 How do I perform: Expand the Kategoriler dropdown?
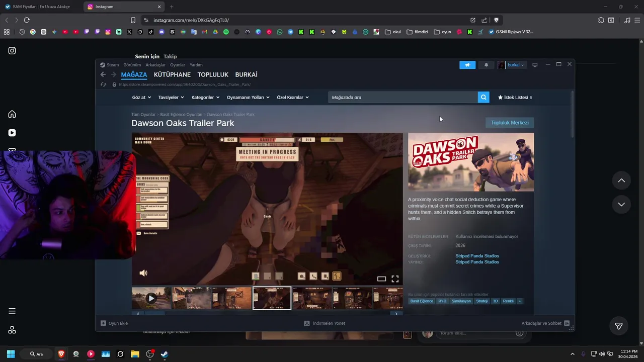point(205,98)
